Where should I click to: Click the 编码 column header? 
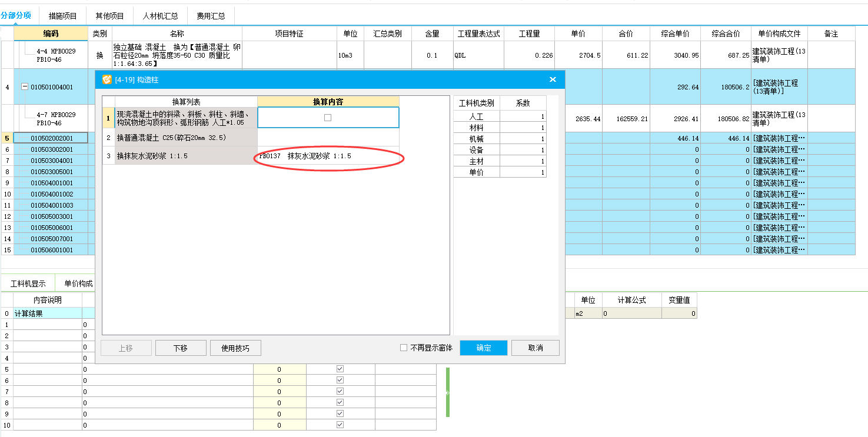pyautogui.click(x=51, y=34)
